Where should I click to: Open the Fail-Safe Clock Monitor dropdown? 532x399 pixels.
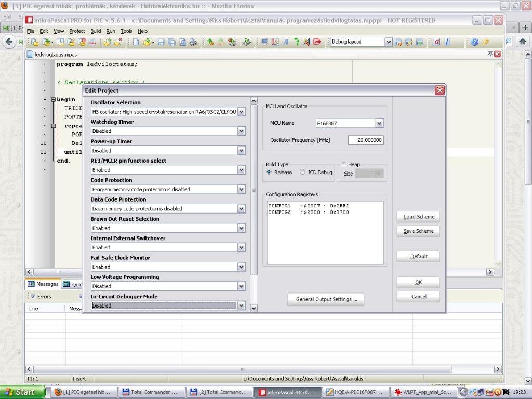(241, 267)
